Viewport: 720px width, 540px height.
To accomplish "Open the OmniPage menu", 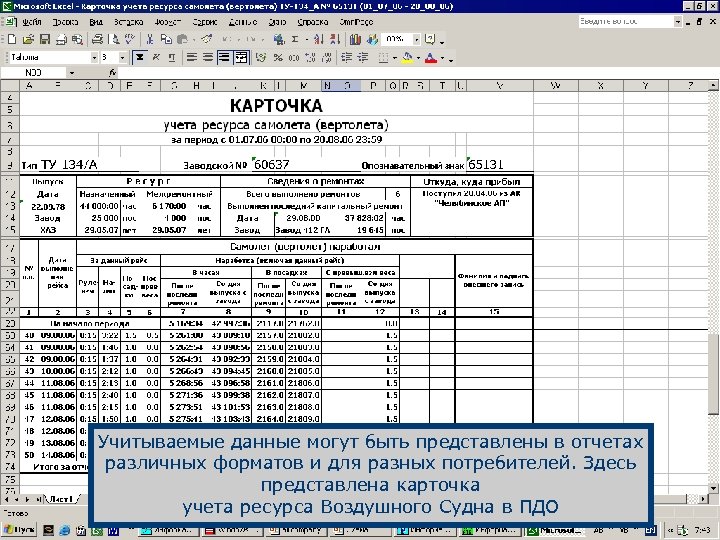I will coord(356,22).
